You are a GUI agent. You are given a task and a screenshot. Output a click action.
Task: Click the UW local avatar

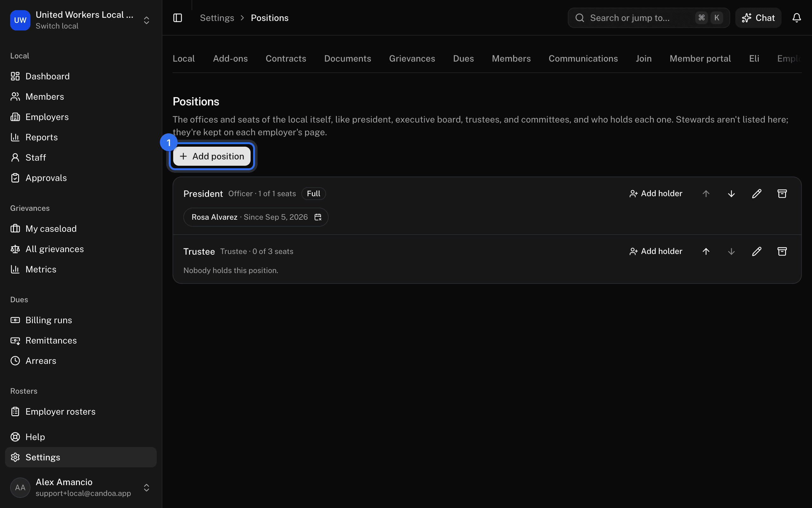point(20,20)
